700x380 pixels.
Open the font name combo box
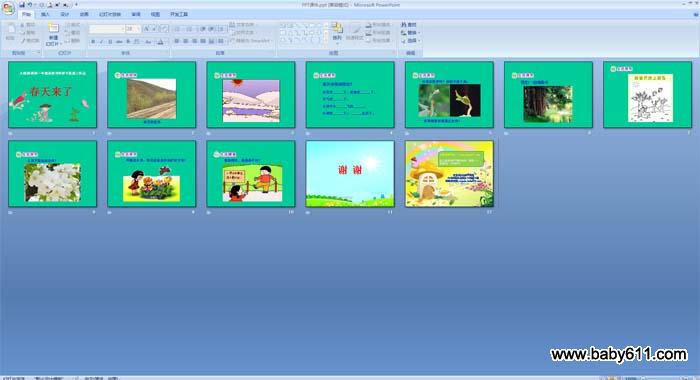[107, 29]
